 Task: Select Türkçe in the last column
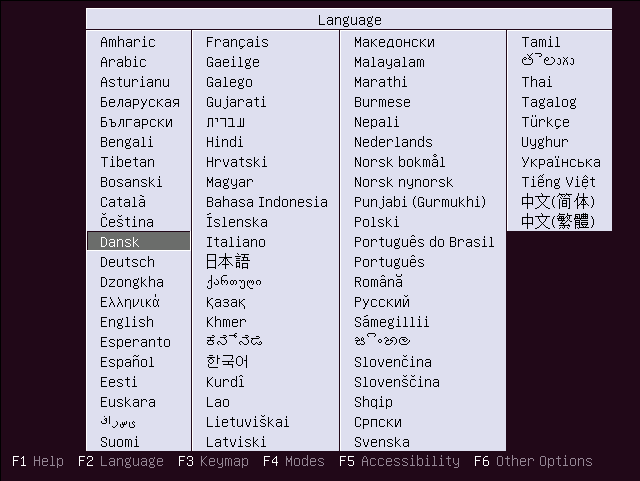pyautogui.click(x=545, y=122)
